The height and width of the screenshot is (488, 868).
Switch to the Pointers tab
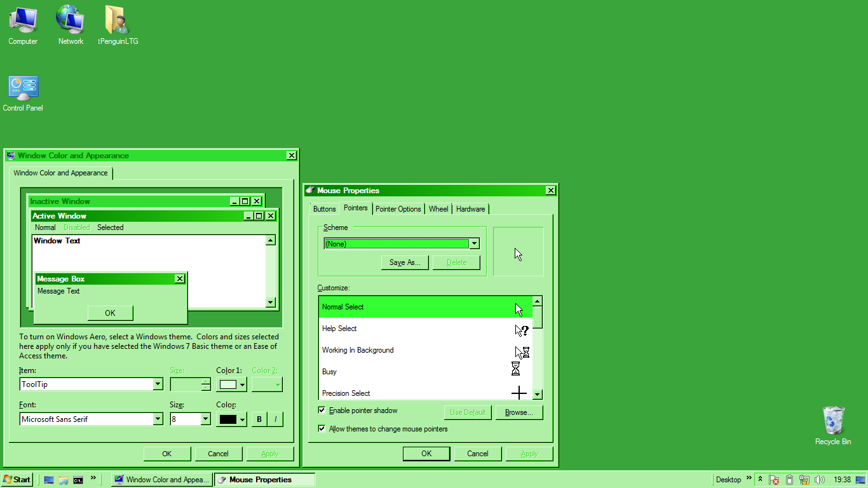tap(356, 208)
